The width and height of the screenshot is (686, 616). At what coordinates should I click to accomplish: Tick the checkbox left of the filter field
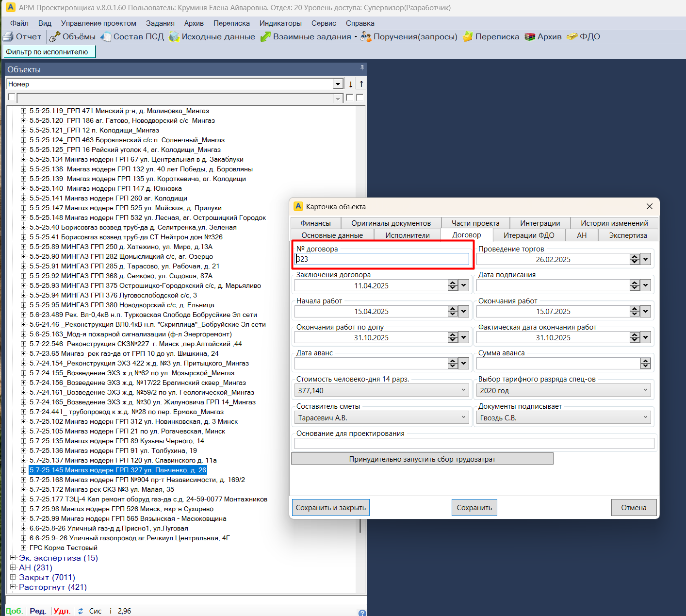[12, 98]
